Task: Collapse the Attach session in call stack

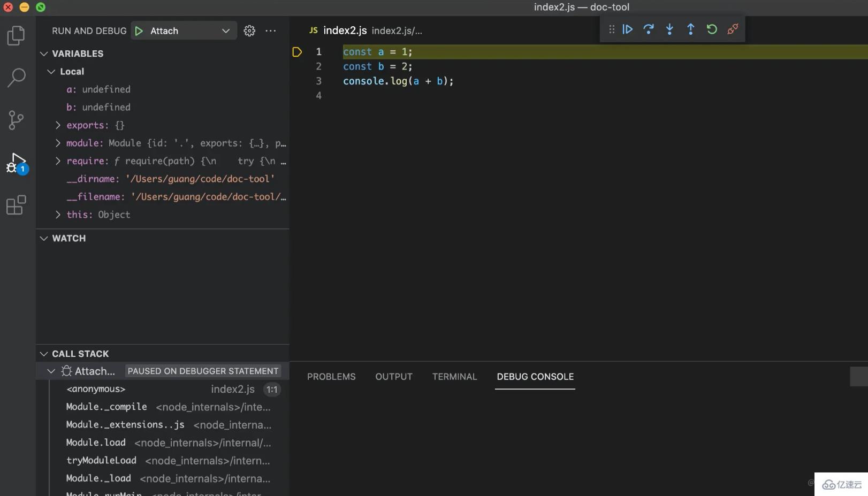Action: click(51, 371)
